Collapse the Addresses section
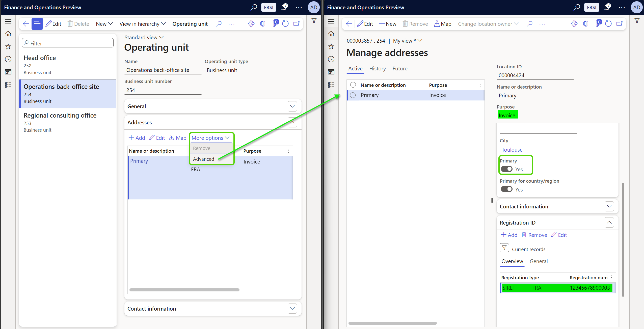Screen dimensions: 644x329 click(292, 122)
